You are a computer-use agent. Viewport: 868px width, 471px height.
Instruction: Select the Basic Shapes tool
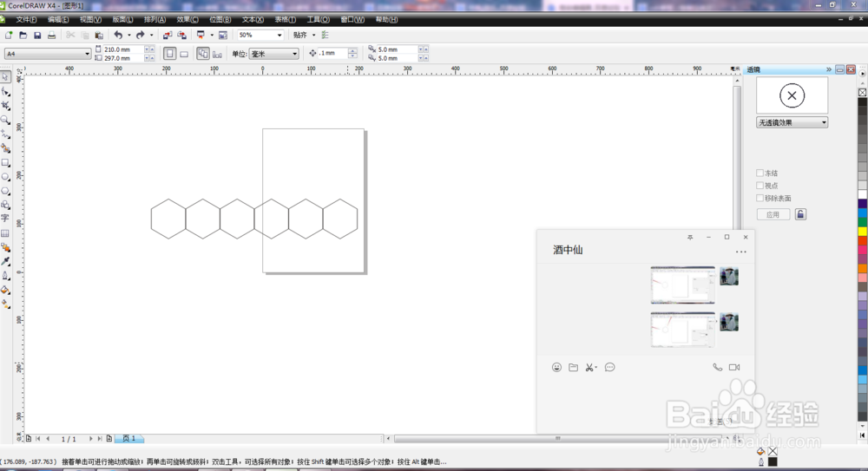tap(5, 205)
